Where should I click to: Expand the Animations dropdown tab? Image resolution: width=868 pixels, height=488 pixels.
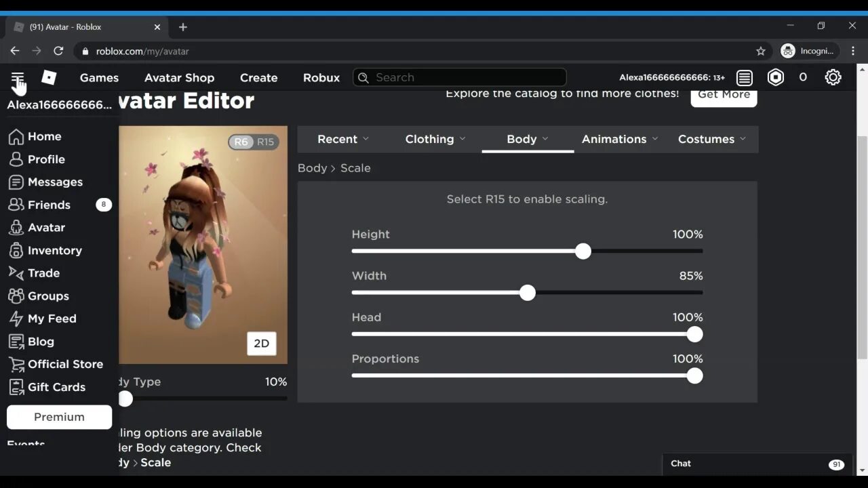(620, 139)
